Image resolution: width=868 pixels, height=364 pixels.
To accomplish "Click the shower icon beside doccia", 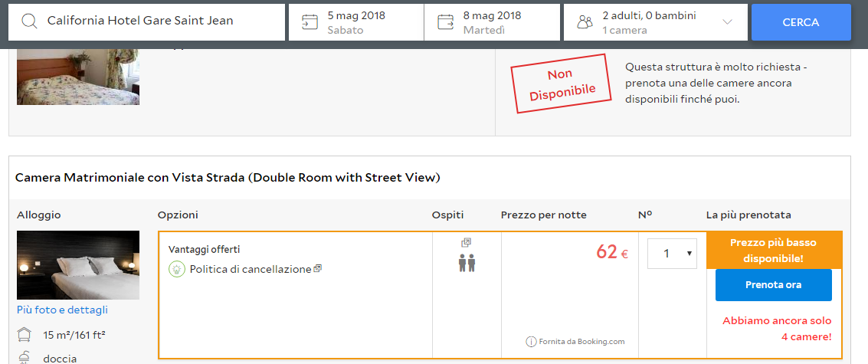I will pyautogui.click(x=25, y=357).
